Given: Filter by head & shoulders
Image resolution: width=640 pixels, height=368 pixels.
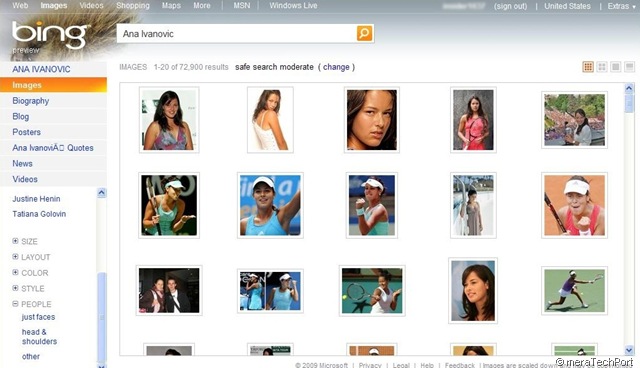Looking at the screenshot, I should (39, 337).
